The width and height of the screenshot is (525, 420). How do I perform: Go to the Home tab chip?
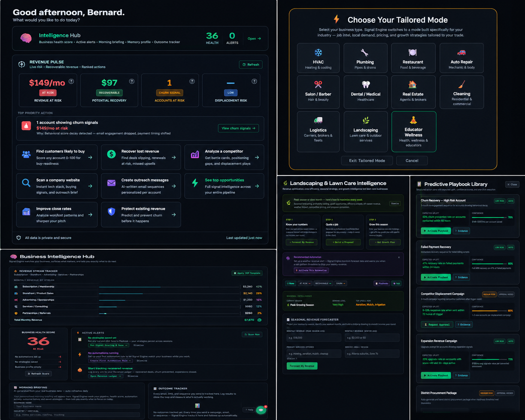click(291, 283)
